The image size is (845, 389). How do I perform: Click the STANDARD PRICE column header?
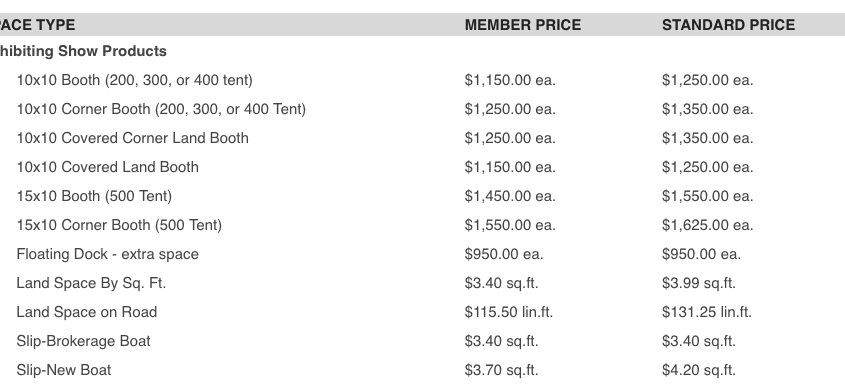(728, 25)
